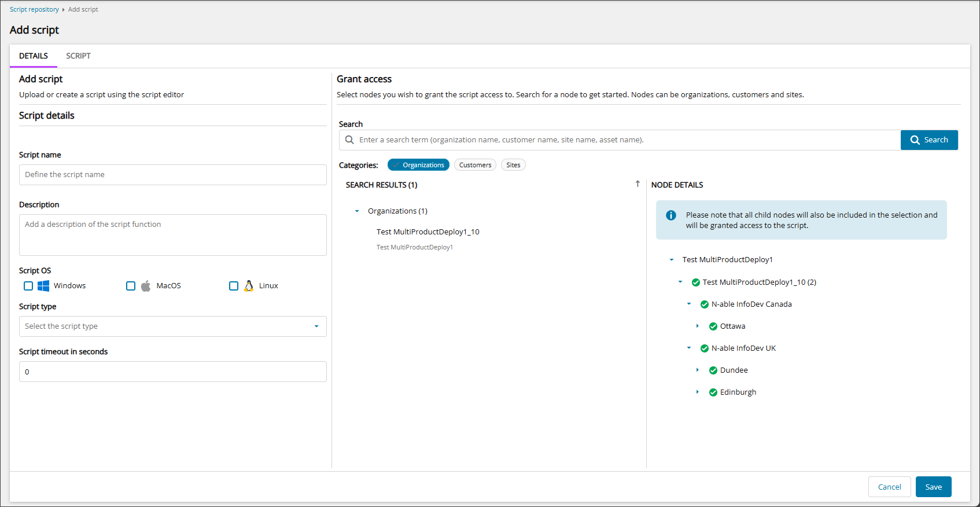Click the up arrow sort icon in search results

point(638,184)
